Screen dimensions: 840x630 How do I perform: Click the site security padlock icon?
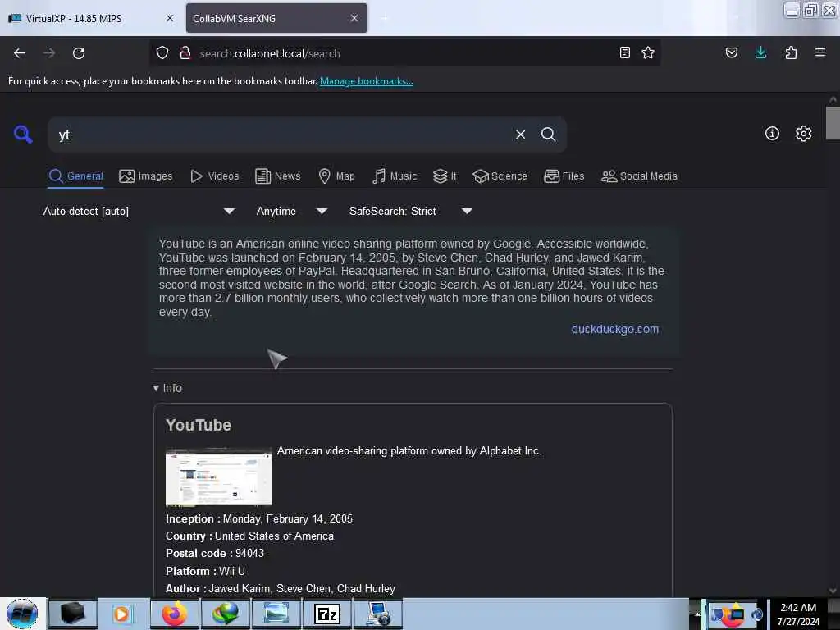[x=185, y=52]
